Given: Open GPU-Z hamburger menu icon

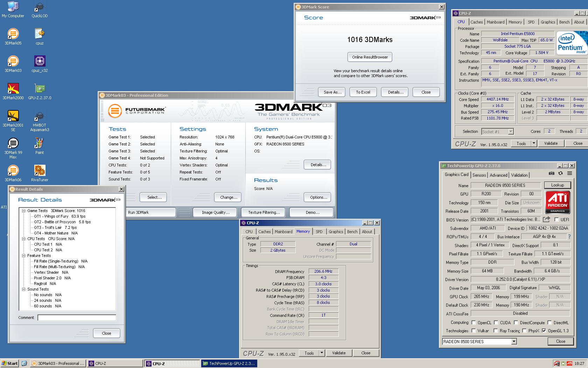Looking at the screenshot, I should point(569,173).
